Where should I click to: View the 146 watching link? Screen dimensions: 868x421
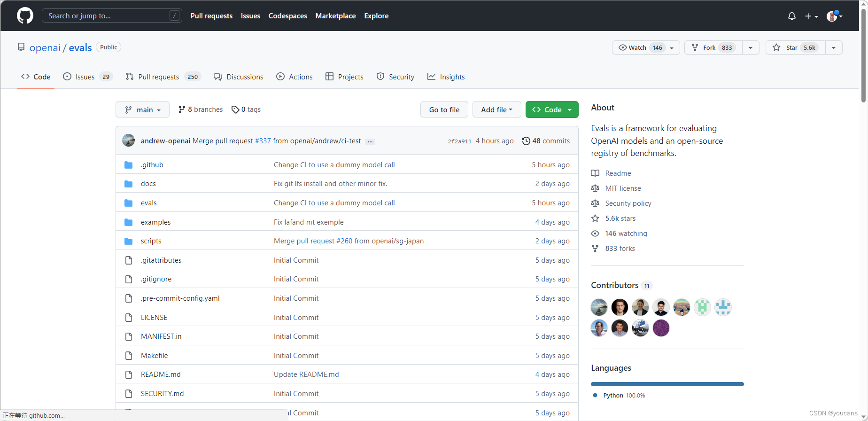pyautogui.click(x=619, y=234)
